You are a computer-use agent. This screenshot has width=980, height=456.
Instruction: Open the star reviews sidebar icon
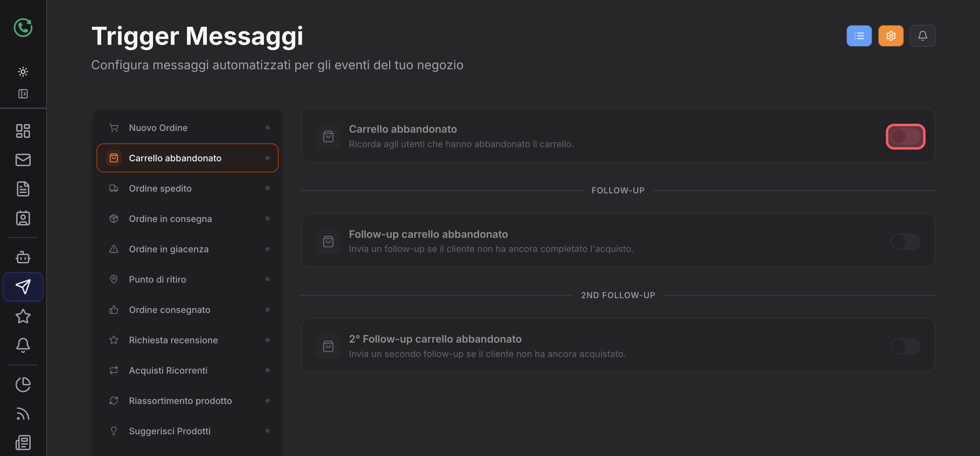point(23,316)
